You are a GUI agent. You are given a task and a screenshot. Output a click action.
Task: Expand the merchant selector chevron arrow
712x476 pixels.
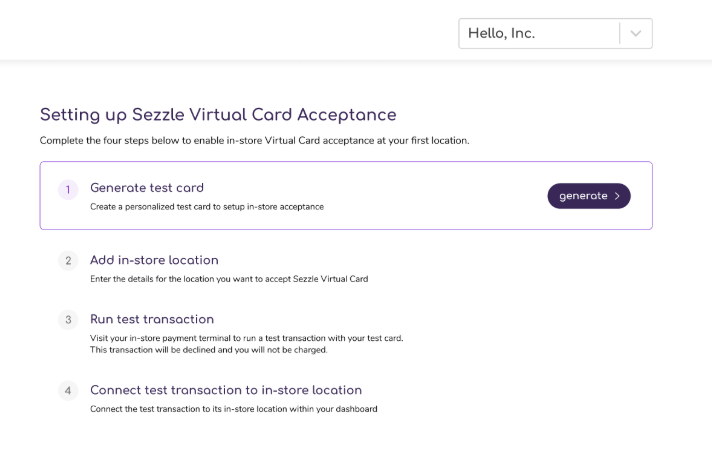638,33
